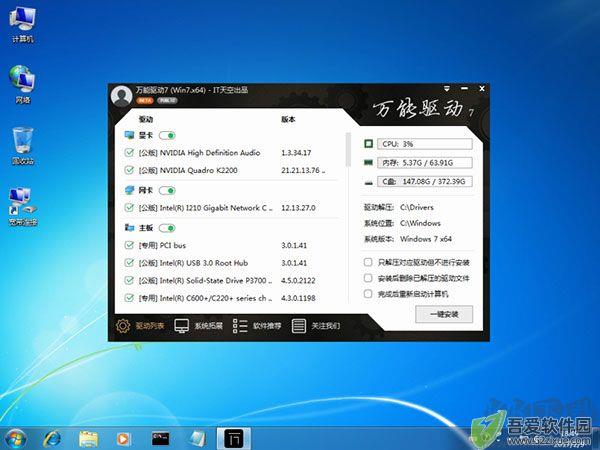Uncheck Intel(R) Solid-State Drive P3700 driver

pos(129,280)
